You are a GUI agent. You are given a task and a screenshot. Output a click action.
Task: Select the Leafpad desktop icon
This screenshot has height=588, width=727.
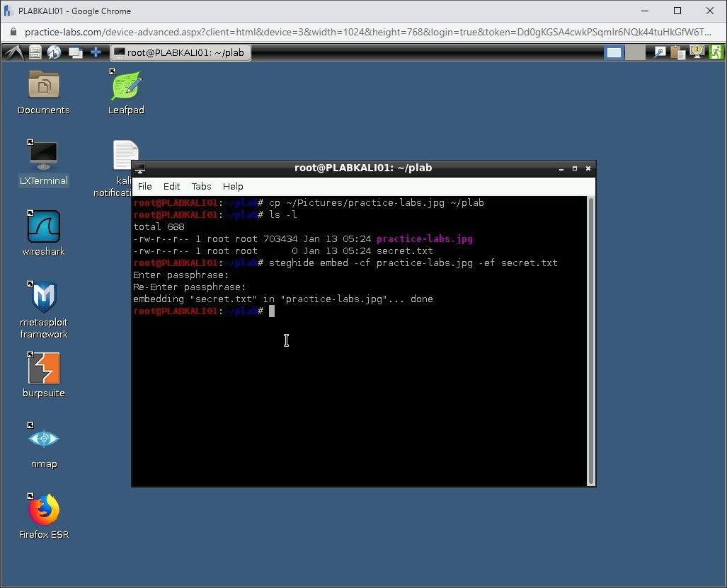[x=126, y=92]
